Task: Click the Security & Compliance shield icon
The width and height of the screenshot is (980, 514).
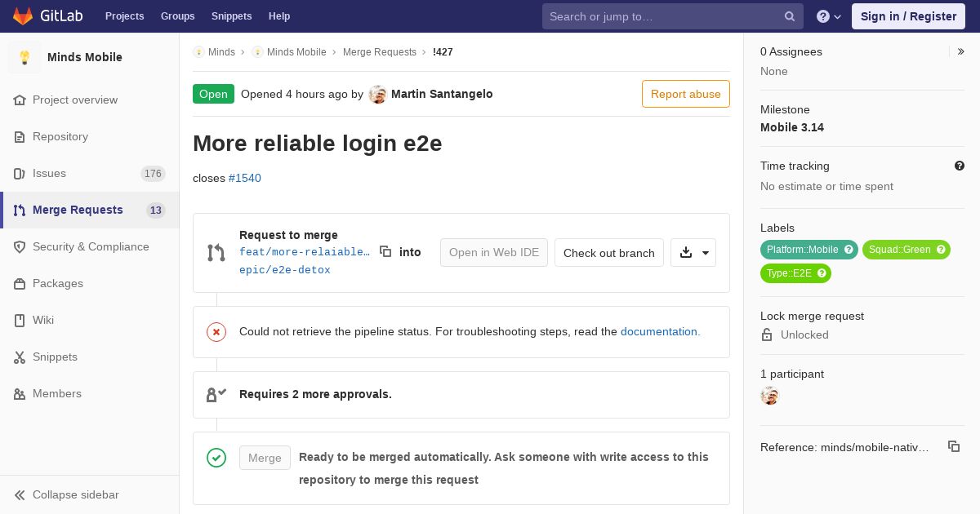Action: (x=20, y=246)
